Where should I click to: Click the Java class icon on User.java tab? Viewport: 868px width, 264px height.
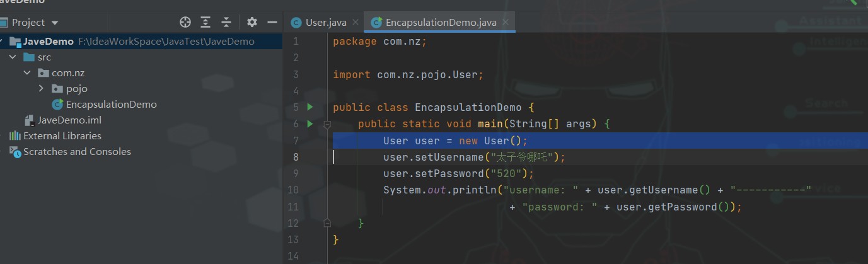pyautogui.click(x=296, y=23)
